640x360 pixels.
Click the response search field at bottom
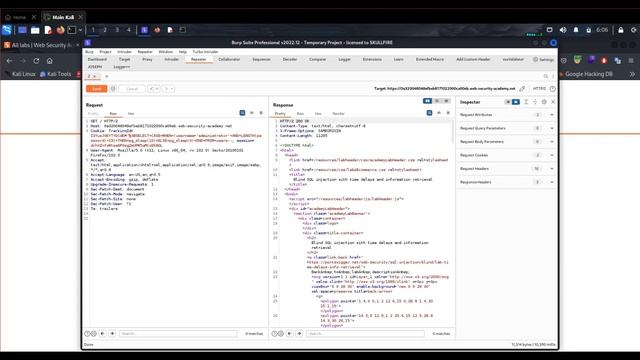[x=365, y=333]
